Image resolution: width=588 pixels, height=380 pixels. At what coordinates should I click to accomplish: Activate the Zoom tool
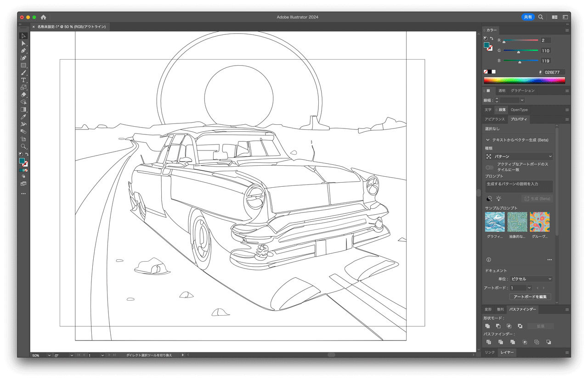tap(23, 146)
